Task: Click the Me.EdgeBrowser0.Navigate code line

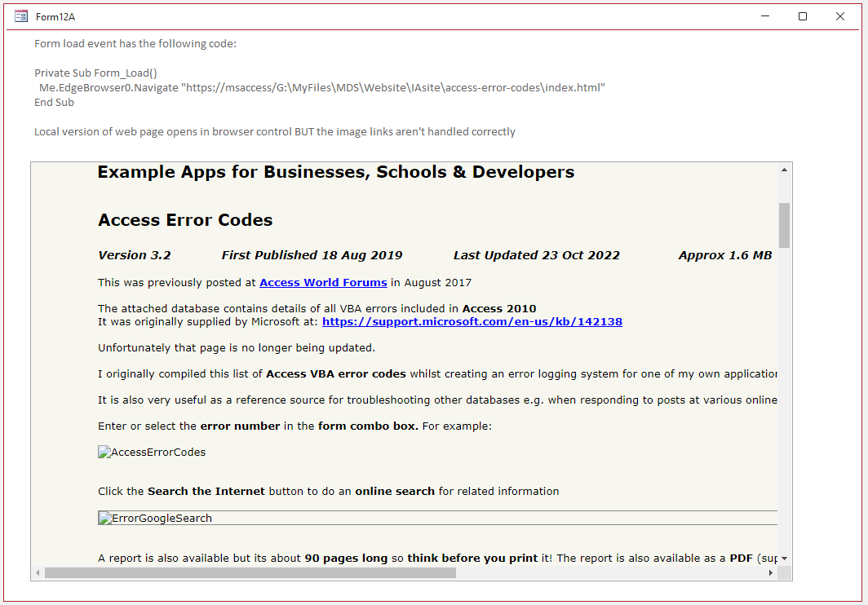Action: click(x=322, y=87)
